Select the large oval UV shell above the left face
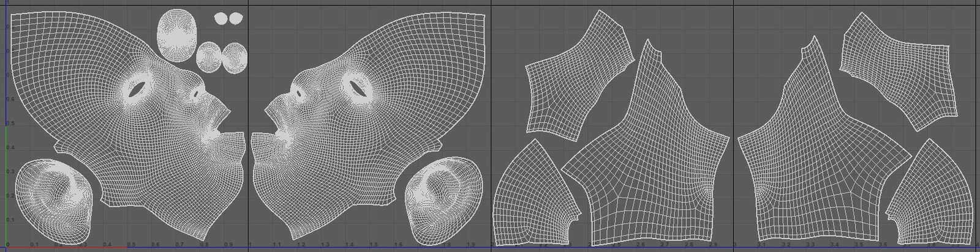The width and height of the screenshot is (980, 252). tap(176, 35)
